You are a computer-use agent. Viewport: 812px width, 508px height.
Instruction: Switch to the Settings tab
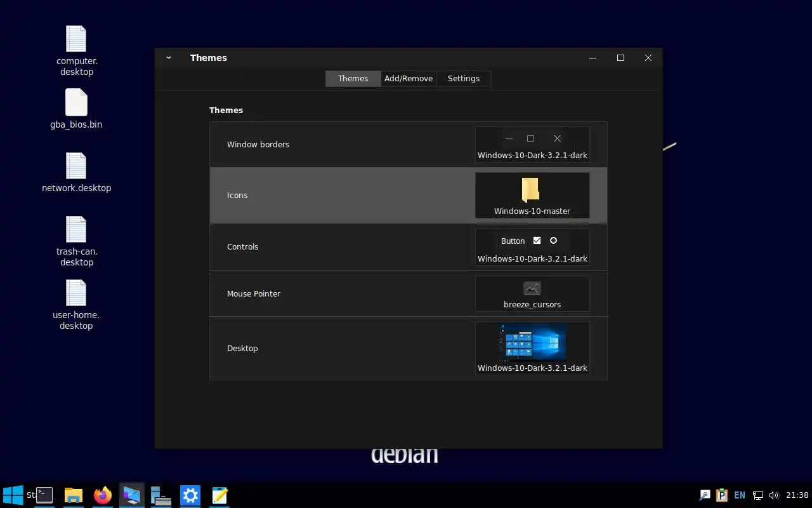click(x=464, y=79)
